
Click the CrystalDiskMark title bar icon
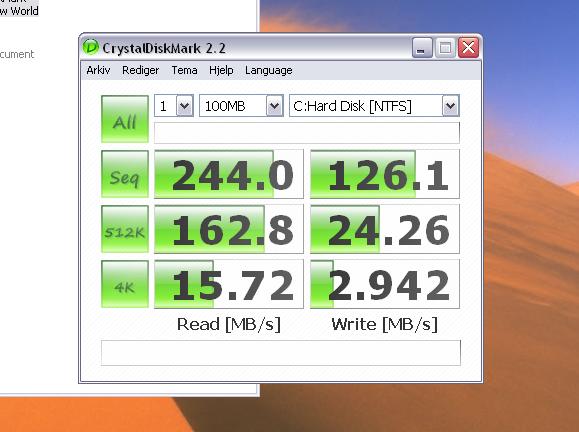pos(90,47)
